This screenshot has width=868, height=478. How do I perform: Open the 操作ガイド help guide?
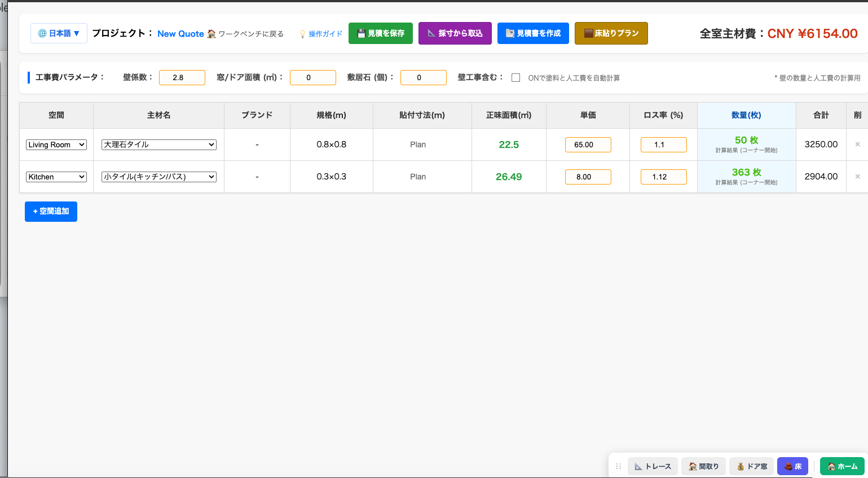click(x=321, y=34)
